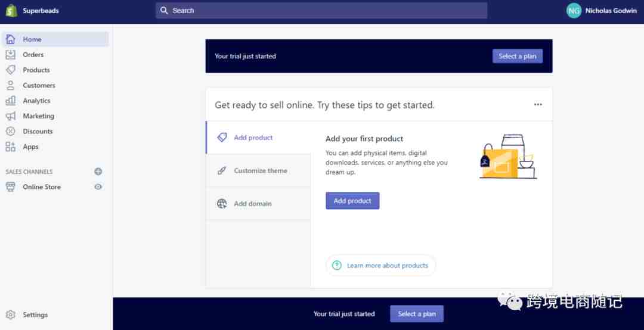Screen dimensions: 644x330
Task: Open the three-dots menu on tips card
Action: point(538,105)
